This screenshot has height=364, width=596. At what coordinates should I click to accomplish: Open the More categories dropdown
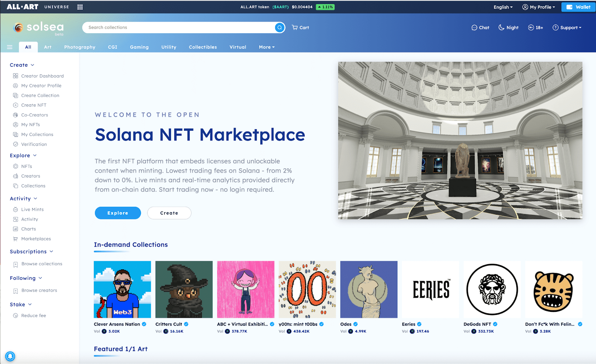(267, 47)
